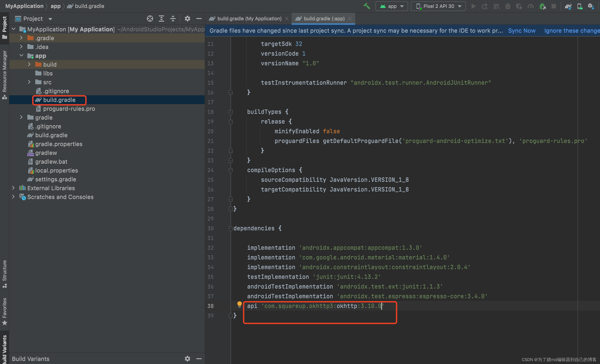Click Select Opened File target icon
600x364 pixels.
(150, 19)
